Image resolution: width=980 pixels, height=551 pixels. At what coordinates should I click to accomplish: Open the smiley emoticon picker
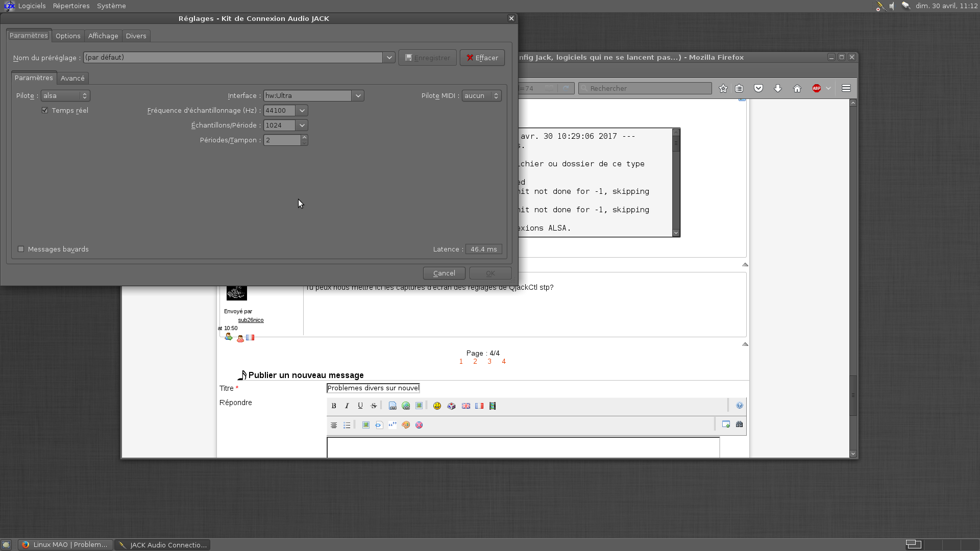(437, 406)
